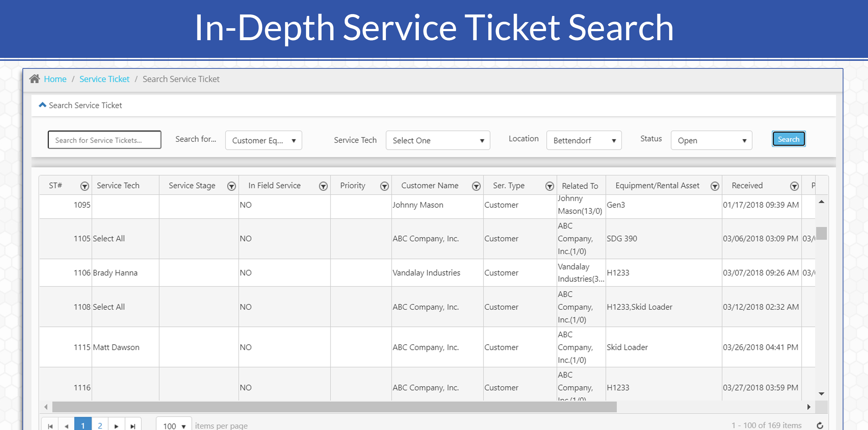Collapse the Search Service Ticket section
Viewport: 868px width, 430px height.
pyautogui.click(x=42, y=105)
